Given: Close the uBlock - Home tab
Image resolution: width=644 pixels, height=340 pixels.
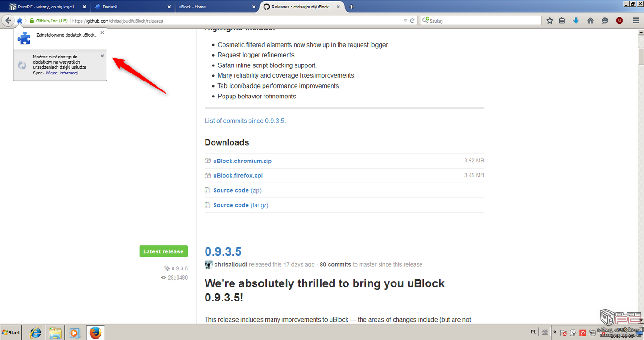Looking at the screenshot, I should pyautogui.click(x=254, y=7).
